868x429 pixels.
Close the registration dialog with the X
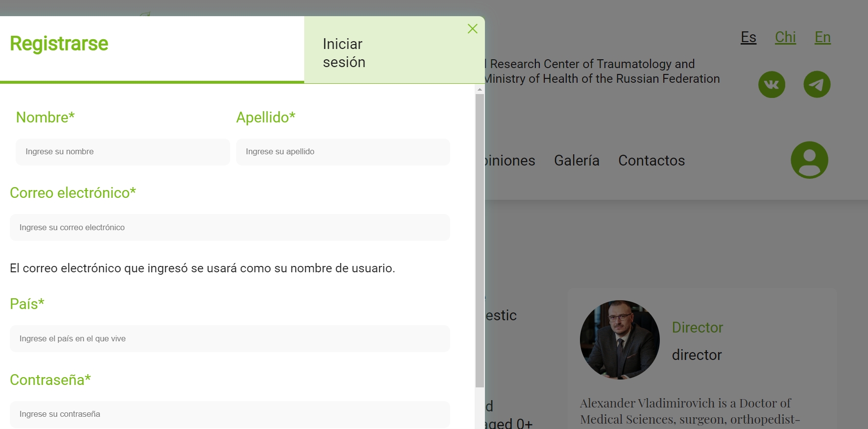472,29
